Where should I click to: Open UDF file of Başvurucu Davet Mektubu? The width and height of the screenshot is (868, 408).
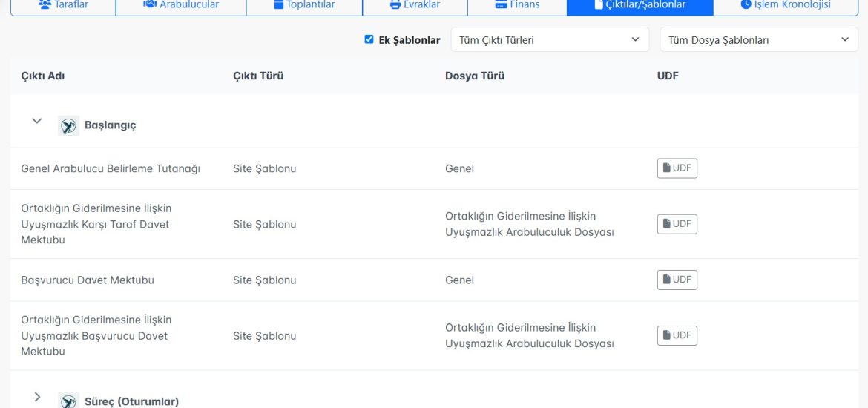(677, 280)
